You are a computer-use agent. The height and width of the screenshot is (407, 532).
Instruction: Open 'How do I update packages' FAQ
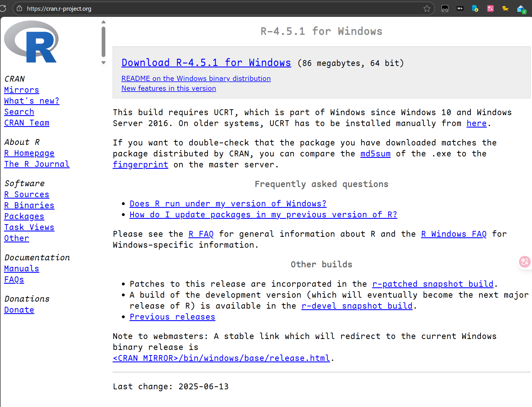[x=263, y=215]
